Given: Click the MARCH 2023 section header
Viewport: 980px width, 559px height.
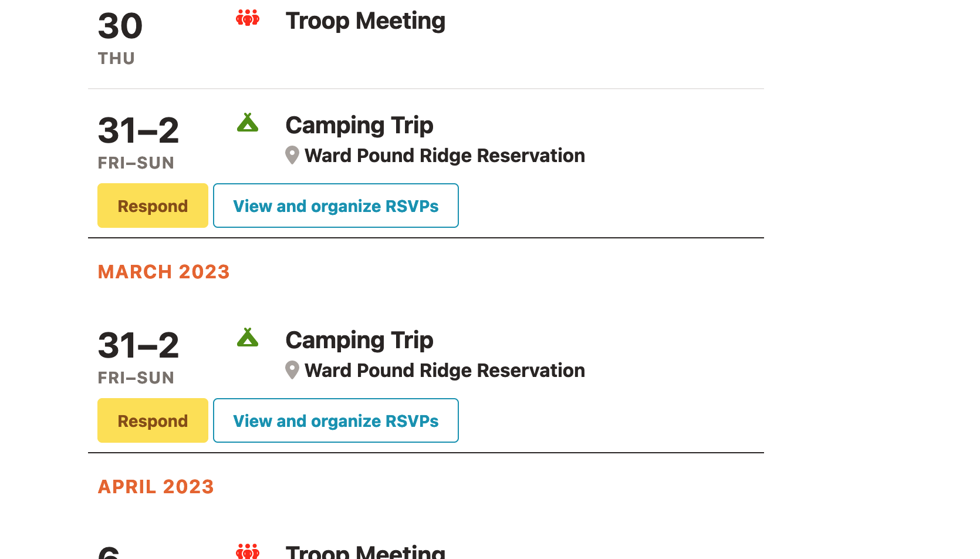Looking at the screenshot, I should [x=164, y=271].
